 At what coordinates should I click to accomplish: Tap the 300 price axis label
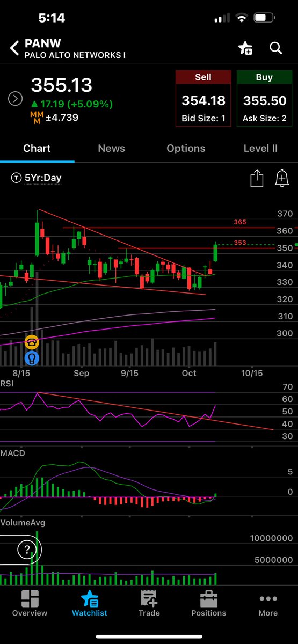click(x=285, y=333)
